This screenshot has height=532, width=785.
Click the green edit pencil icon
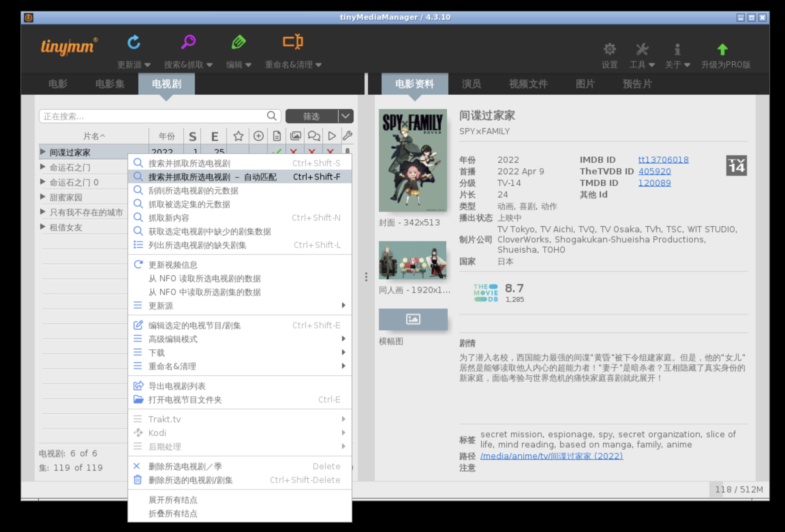pyautogui.click(x=238, y=42)
